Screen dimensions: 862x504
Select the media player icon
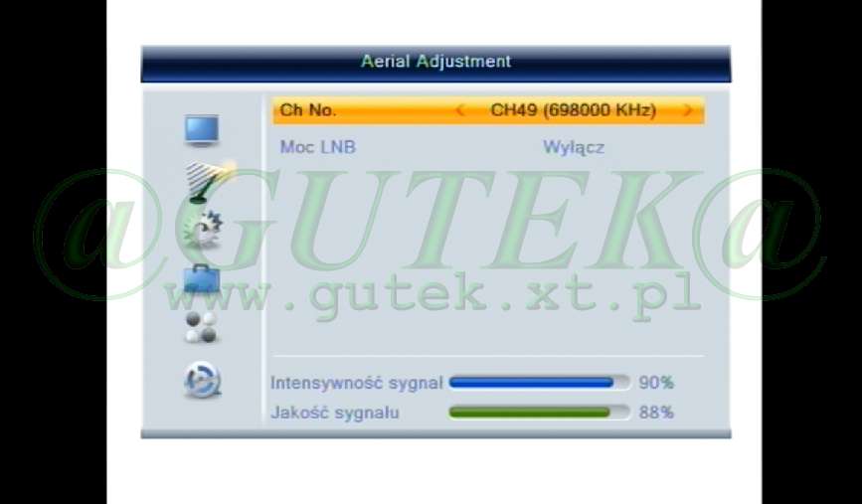click(202, 380)
